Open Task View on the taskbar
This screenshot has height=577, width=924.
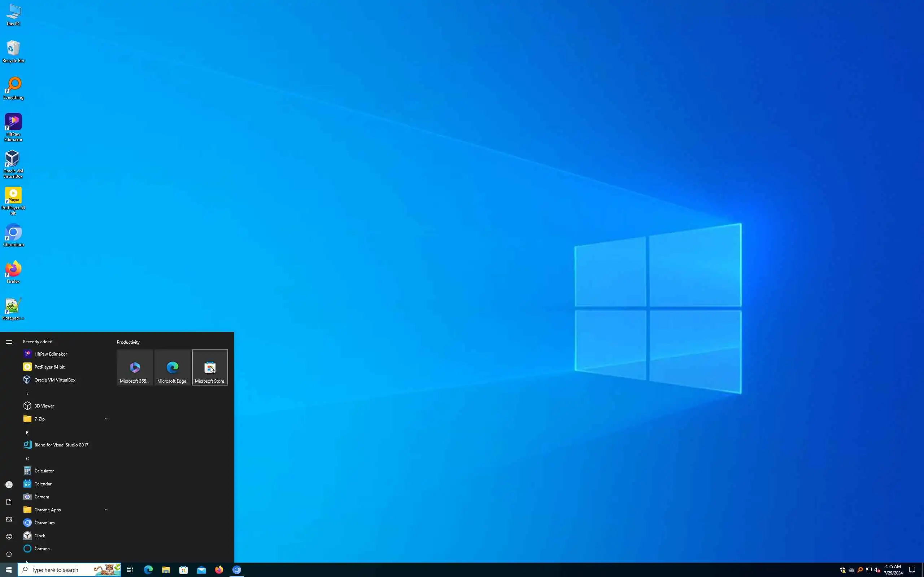pyautogui.click(x=130, y=570)
